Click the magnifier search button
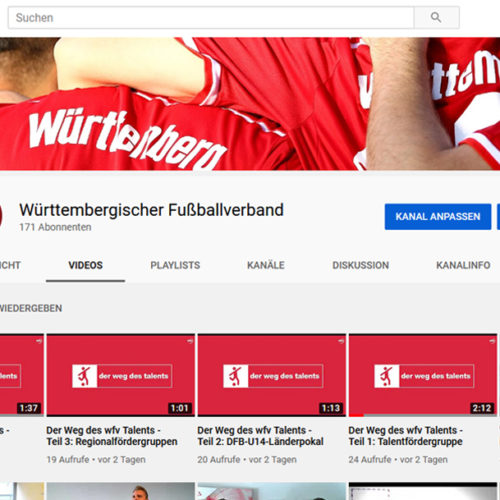Screen dimensions: 500x500 (436, 17)
